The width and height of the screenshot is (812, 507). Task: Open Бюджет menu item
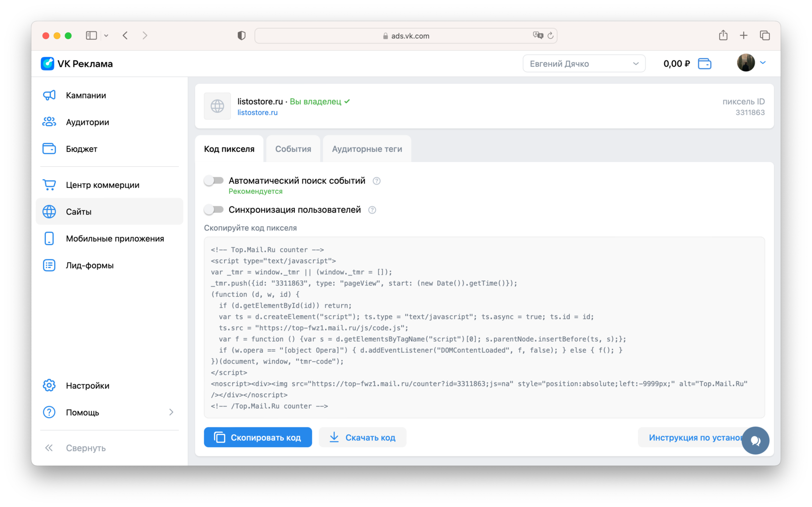point(110,149)
